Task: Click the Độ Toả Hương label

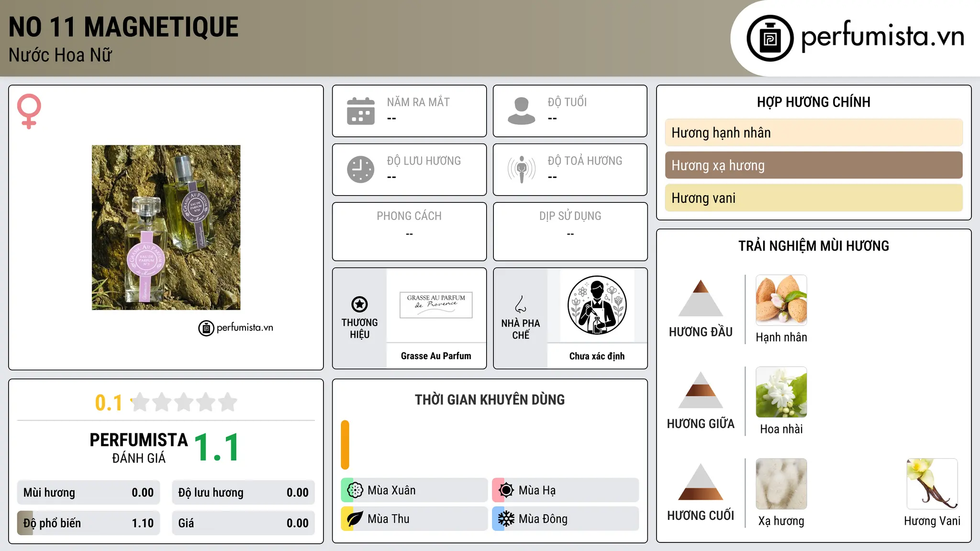Action: [585, 161]
